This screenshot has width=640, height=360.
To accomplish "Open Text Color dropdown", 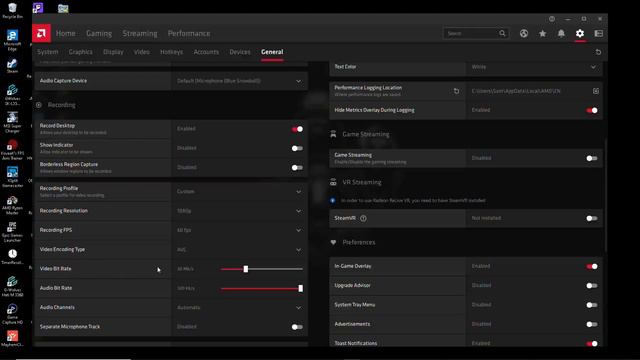I will 534,67.
